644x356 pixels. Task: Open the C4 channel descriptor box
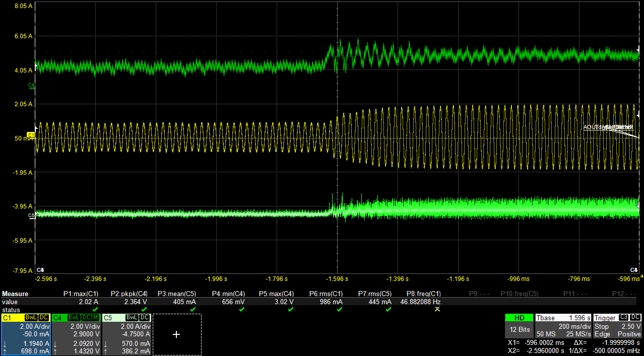tap(76, 334)
